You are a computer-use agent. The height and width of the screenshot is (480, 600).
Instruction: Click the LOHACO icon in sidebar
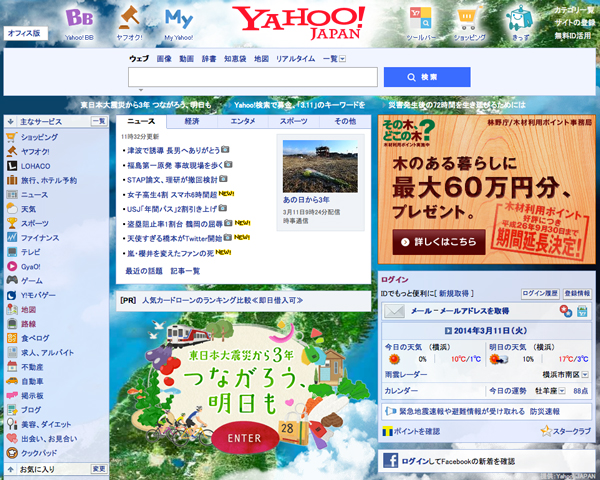point(12,166)
